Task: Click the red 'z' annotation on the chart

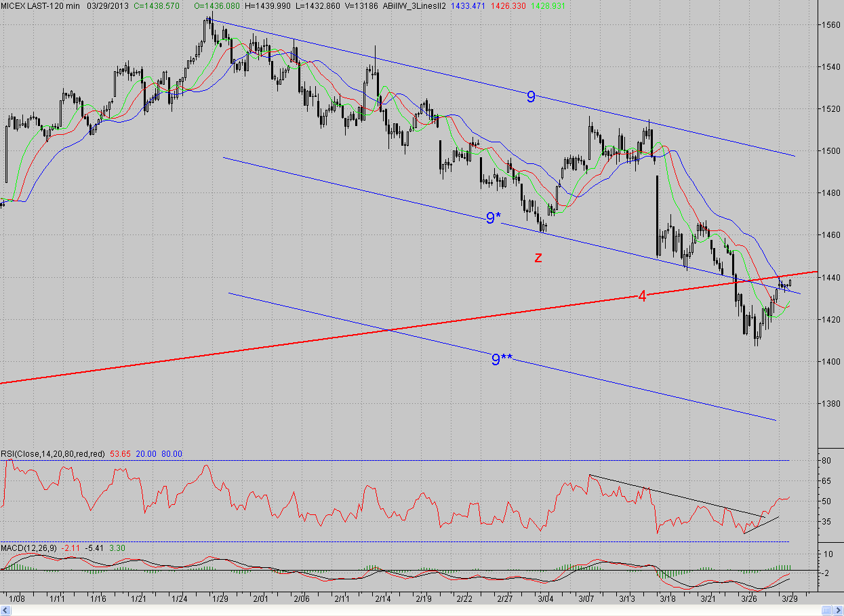Action: pyautogui.click(x=538, y=258)
